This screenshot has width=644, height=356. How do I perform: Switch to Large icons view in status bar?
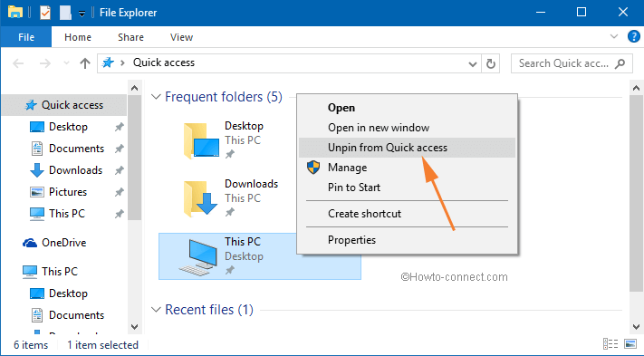click(x=630, y=343)
